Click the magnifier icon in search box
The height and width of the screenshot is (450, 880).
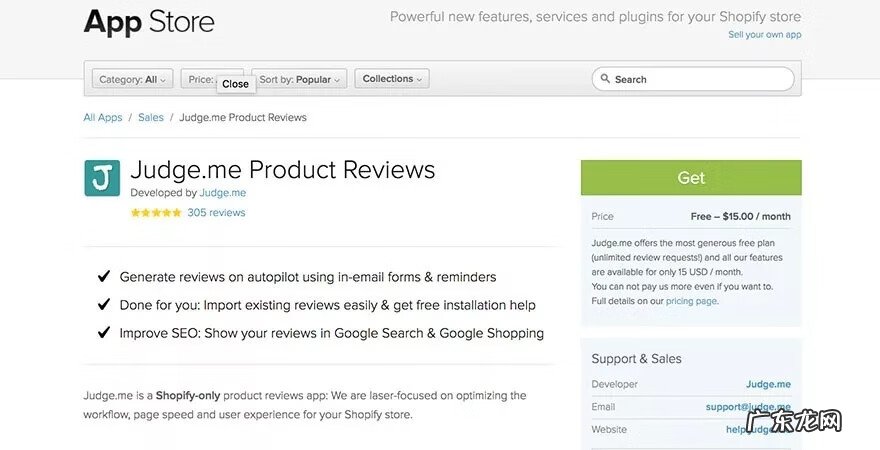tap(604, 79)
